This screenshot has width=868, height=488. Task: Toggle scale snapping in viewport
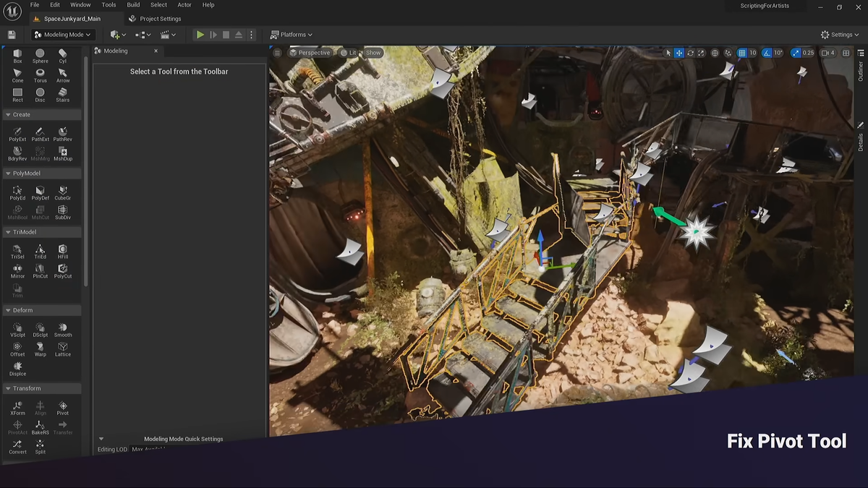tap(796, 53)
